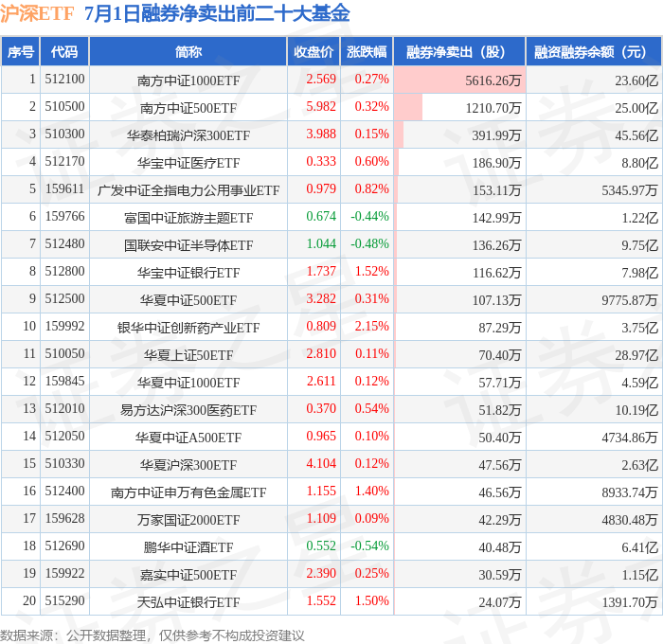Select fund name 华宝中证银行ETF
663x644 pixels.
pos(188,273)
